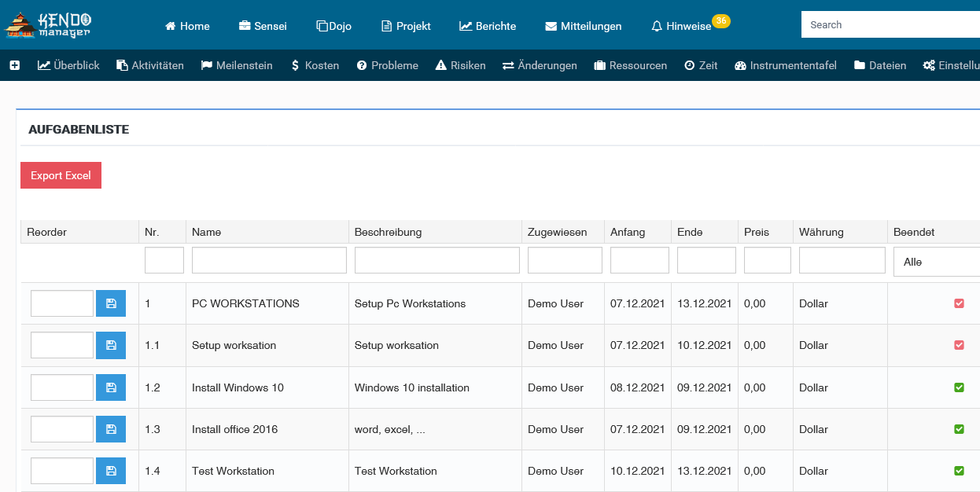
Task: Click save icon for Install Windows 10 row
Action: pos(111,387)
